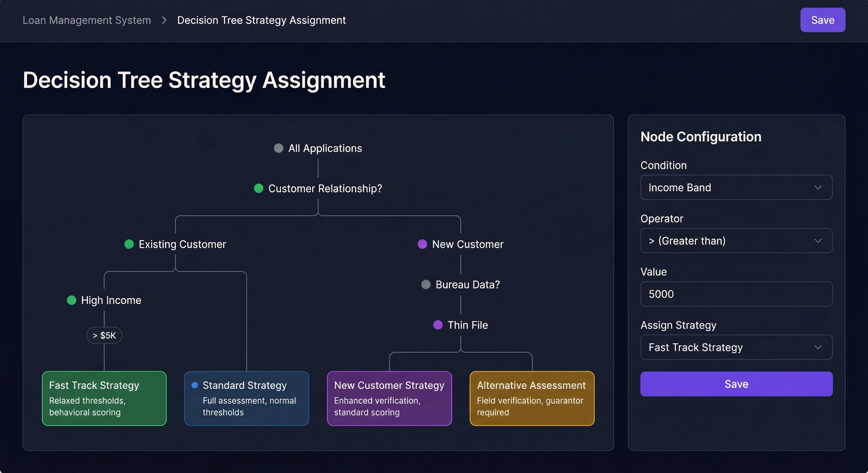The width and height of the screenshot is (868, 473).
Task: Open the Operator dropdown for Greater than
Action: point(736,241)
